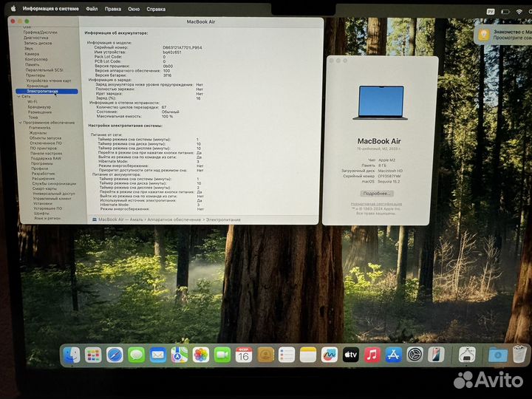Open the Trash in Dock
The image size is (532, 399).
point(519,355)
